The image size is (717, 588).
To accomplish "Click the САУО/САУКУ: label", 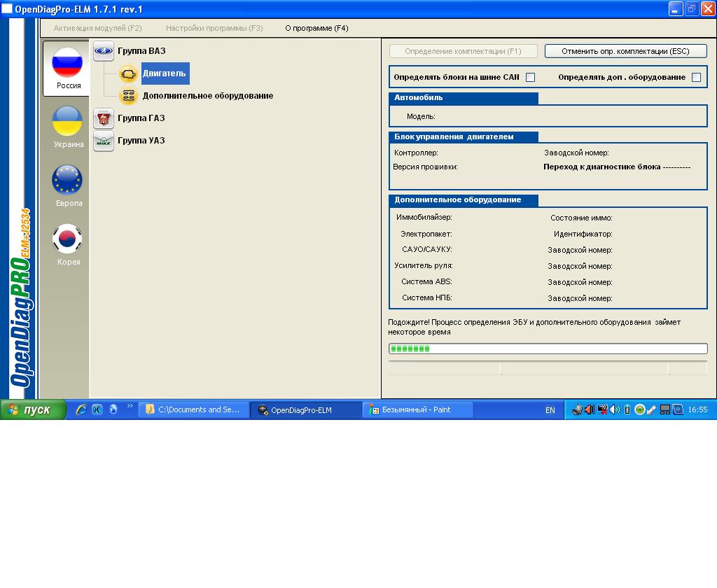I will click(x=427, y=250).
